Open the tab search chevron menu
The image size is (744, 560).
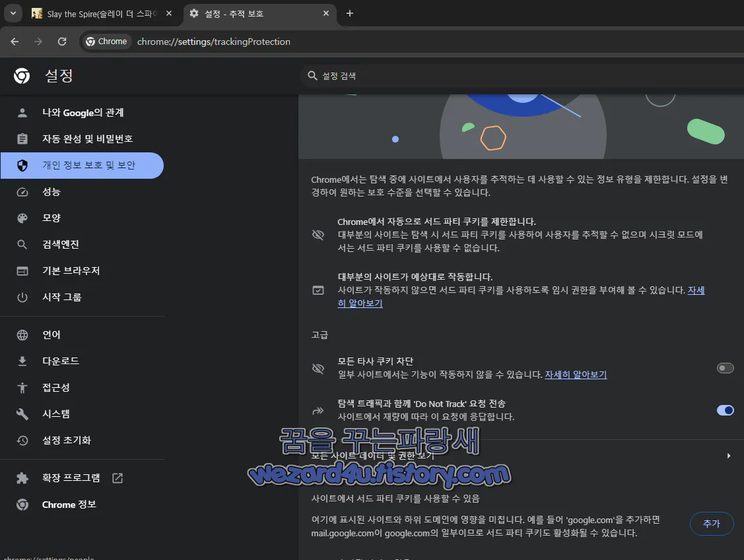(13, 14)
